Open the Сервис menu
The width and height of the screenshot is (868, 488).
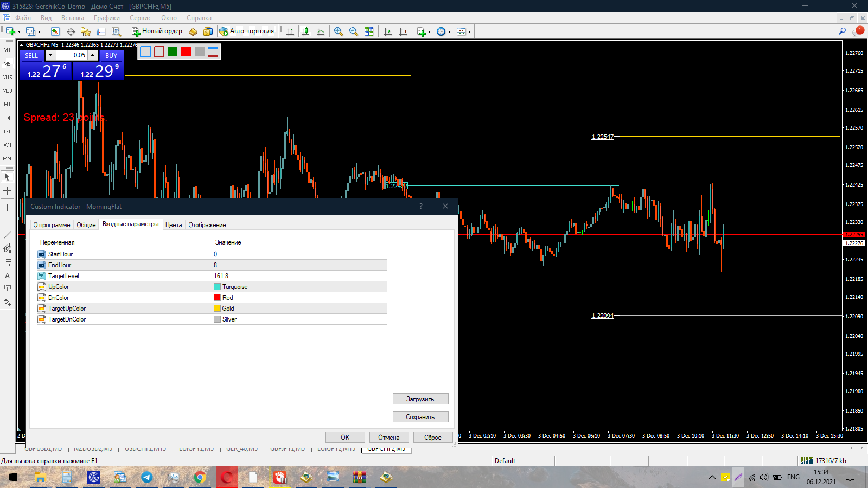(140, 18)
